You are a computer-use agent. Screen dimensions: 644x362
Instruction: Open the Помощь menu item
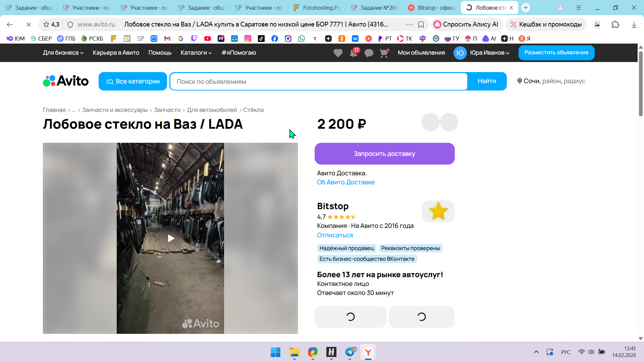(160, 53)
